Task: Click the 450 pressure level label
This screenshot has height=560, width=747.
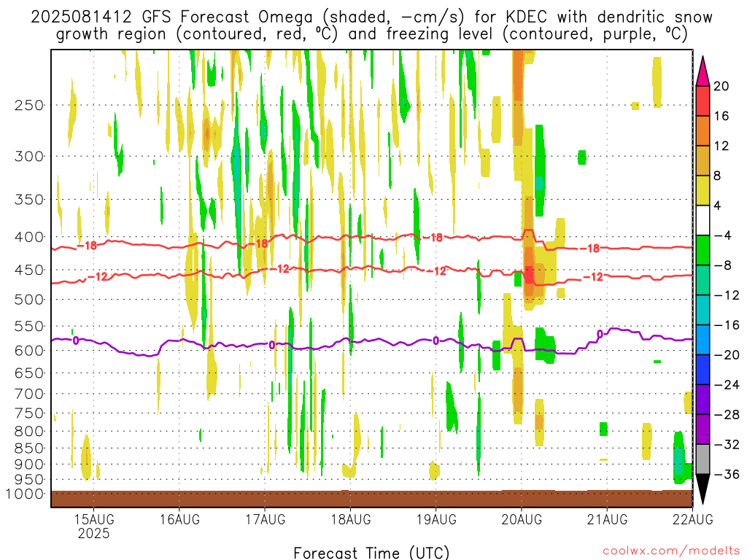Action: 29,270
